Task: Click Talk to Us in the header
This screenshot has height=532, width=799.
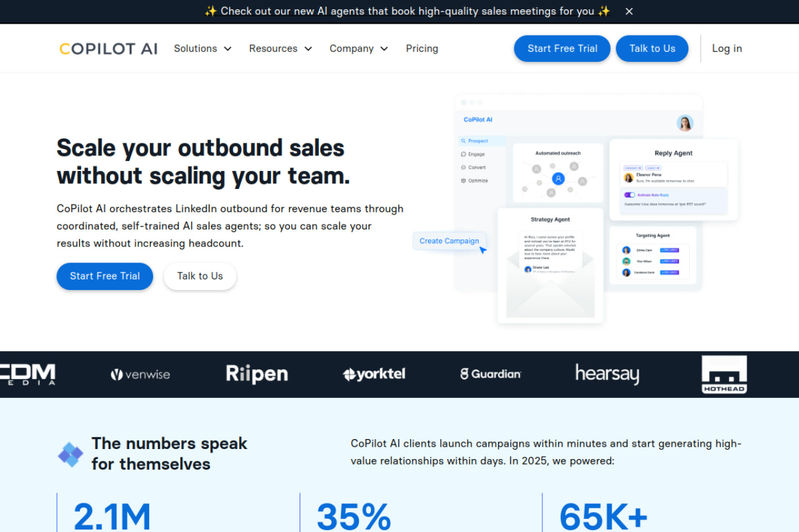Action: point(652,49)
